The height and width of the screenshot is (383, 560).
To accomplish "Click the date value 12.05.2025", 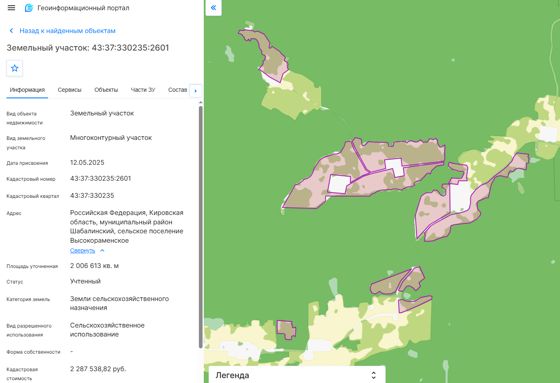I will tap(87, 163).
